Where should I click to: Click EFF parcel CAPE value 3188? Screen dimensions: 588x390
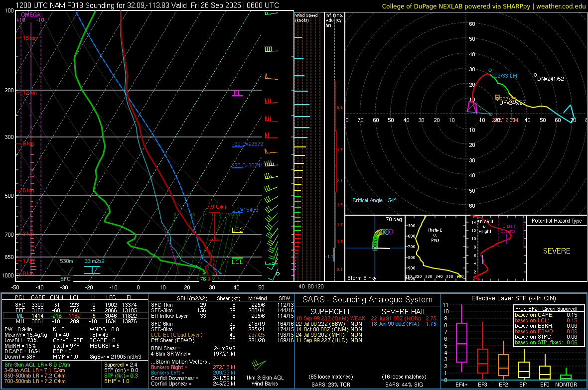coord(37,310)
